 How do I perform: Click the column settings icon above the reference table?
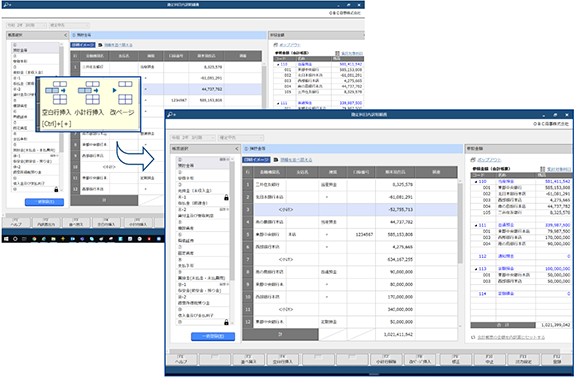(543, 169)
